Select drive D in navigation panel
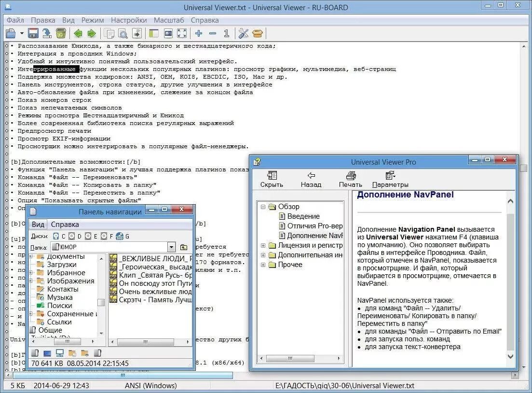Viewport: 532px width, 393px height. coord(75,236)
